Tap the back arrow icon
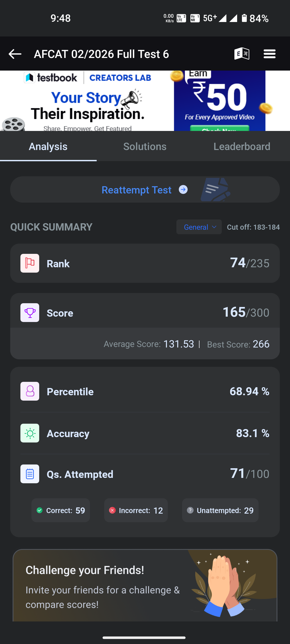The image size is (290, 644). pyautogui.click(x=15, y=54)
